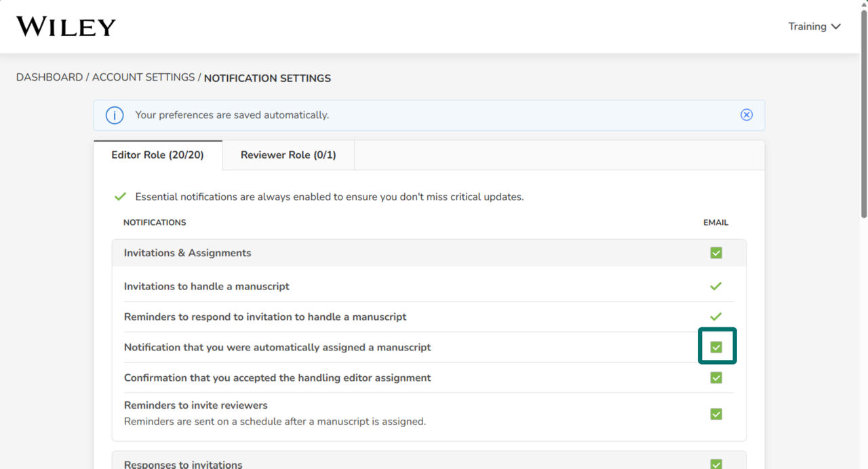This screenshot has height=469, width=868.
Task: Click the "Invitations & Assignments" section heading
Action: click(x=187, y=253)
